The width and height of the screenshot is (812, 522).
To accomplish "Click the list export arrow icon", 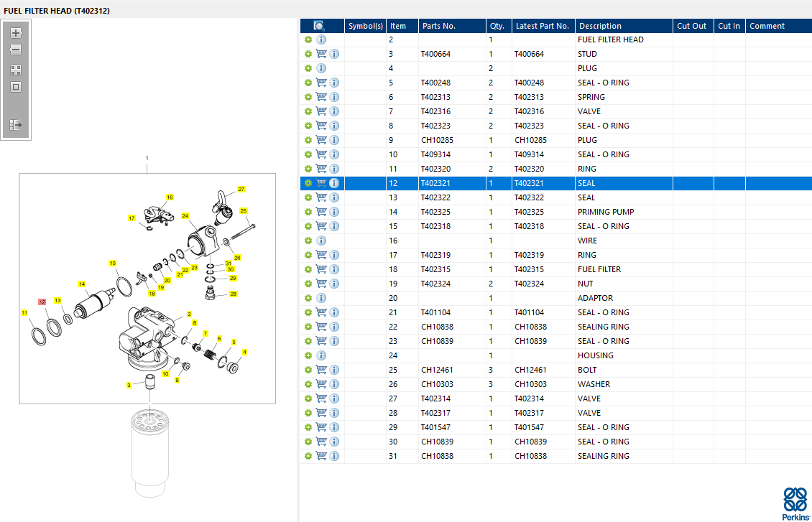I will 16,125.
